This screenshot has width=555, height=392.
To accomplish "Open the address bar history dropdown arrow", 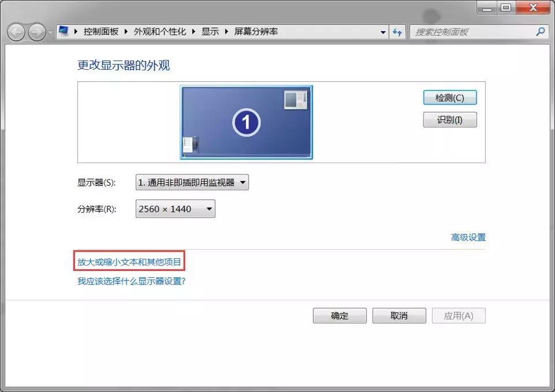I will tap(383, 32).
